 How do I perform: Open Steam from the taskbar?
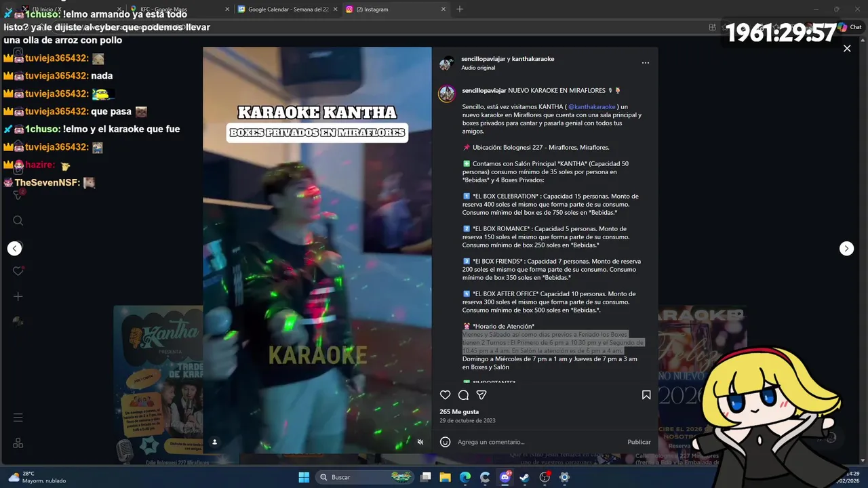524,477
